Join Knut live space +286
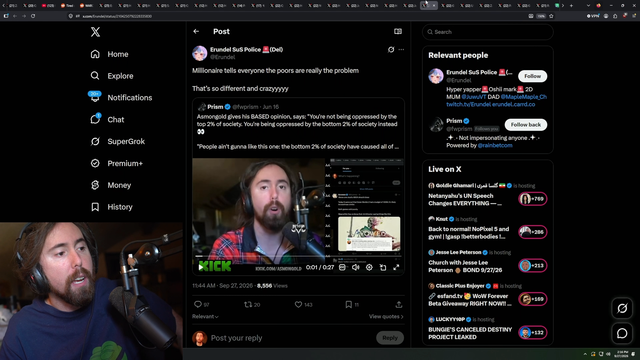Image resolution: width=640 pixels, height=360 pixels. (x=533, y=232)
